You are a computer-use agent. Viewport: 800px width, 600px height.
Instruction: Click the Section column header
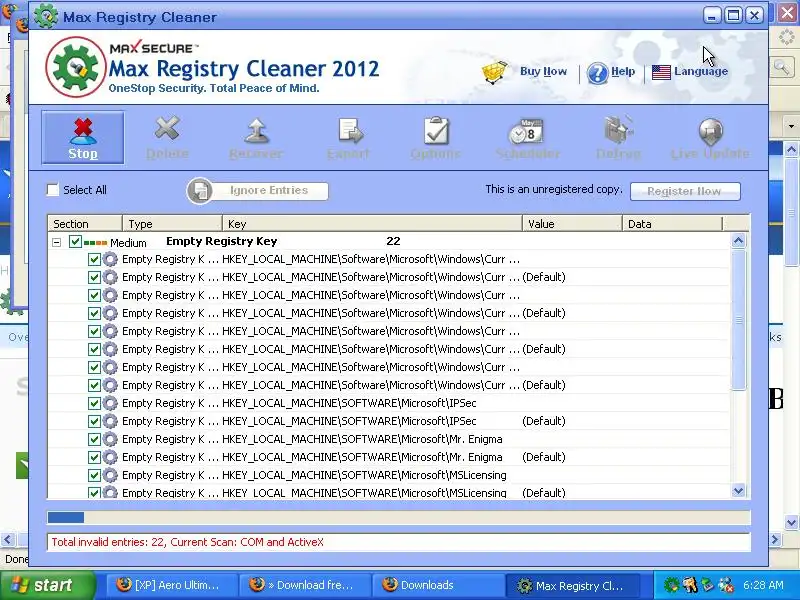coord(85,223)
